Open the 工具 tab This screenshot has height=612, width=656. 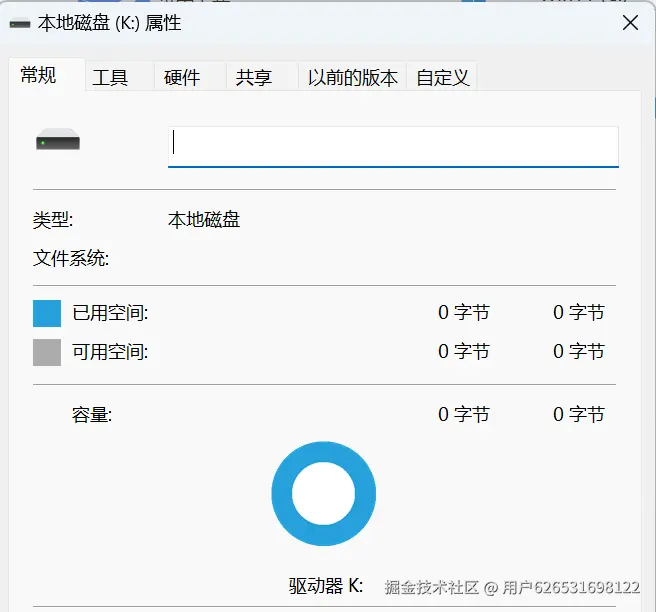120,77
